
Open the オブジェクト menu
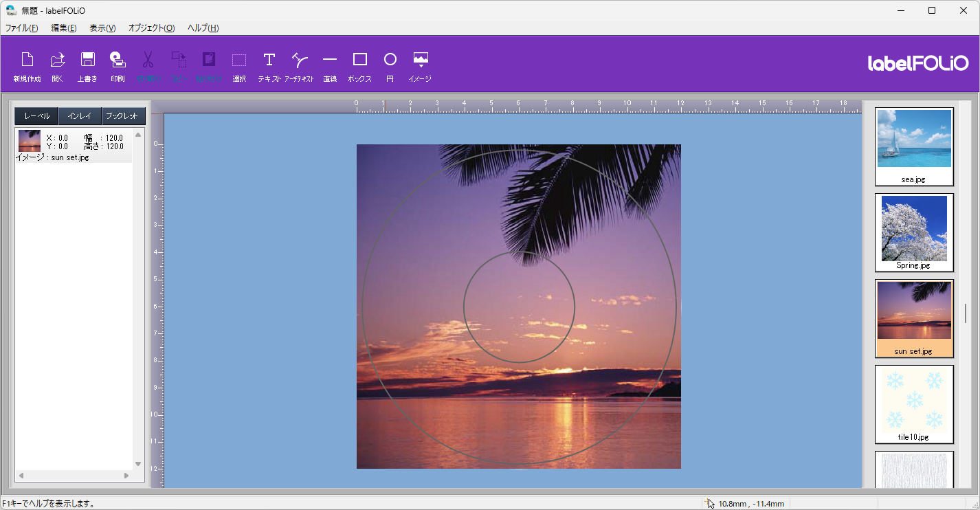(151, 28)
